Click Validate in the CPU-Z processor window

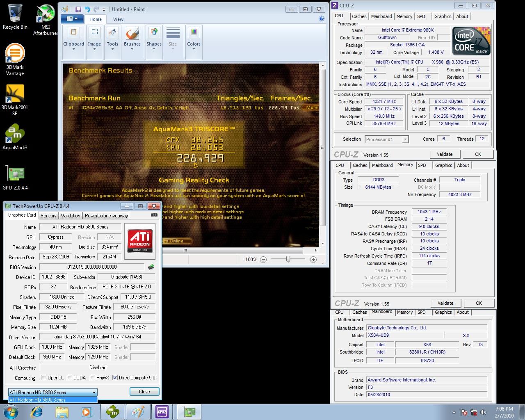[445, 154]
